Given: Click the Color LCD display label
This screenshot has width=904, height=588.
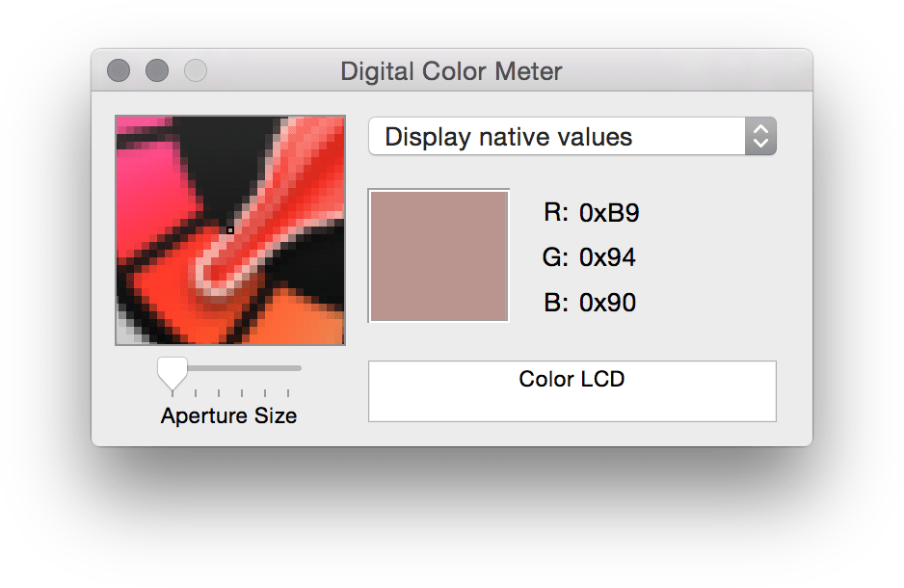Looking at the screenshot, I should [571, 379].
